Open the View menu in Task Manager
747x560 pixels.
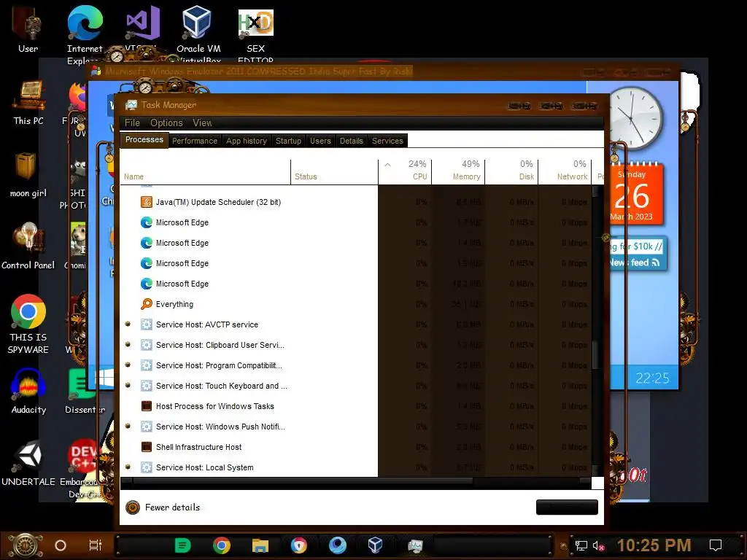coord(202,122)
